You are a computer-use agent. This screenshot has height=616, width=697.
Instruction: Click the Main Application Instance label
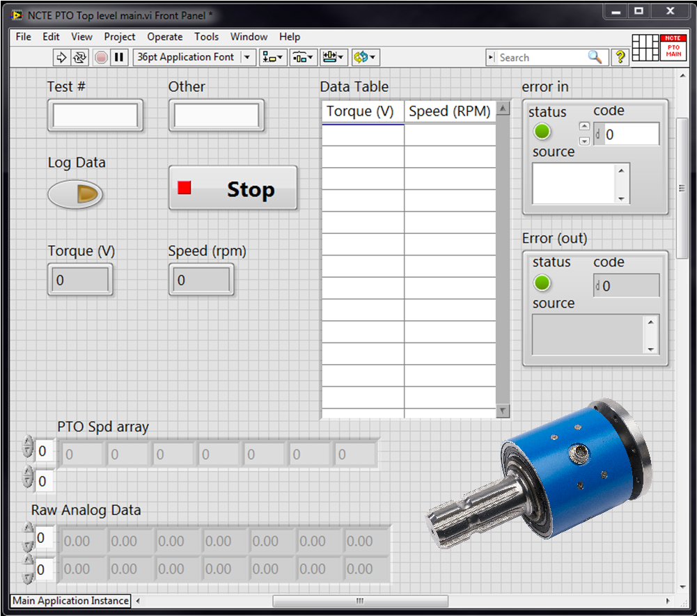click(70, 601)
